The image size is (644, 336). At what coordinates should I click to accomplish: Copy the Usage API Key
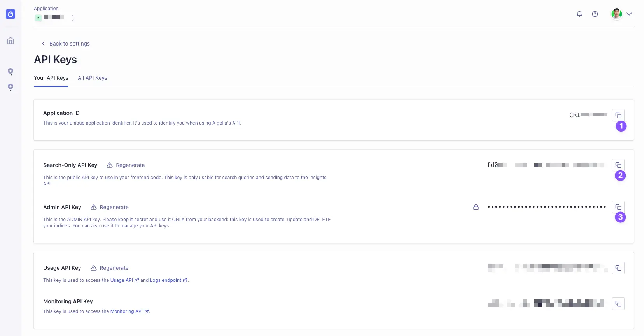tap(618, 268)
